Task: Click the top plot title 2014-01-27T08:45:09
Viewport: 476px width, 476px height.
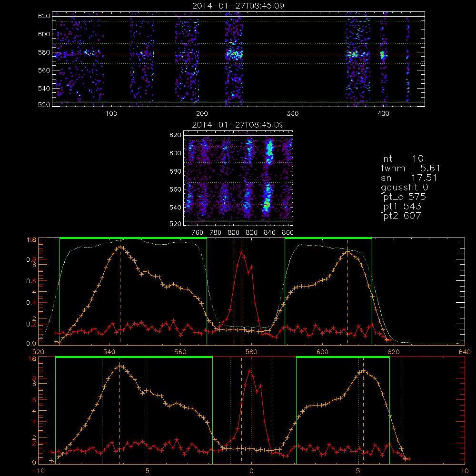Action: 238,6
